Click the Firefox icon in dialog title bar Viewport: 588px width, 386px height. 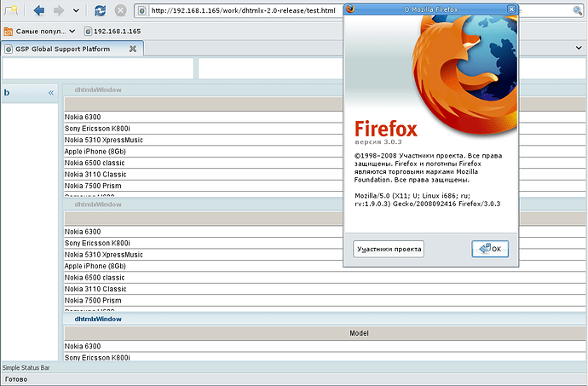point(350,9)
